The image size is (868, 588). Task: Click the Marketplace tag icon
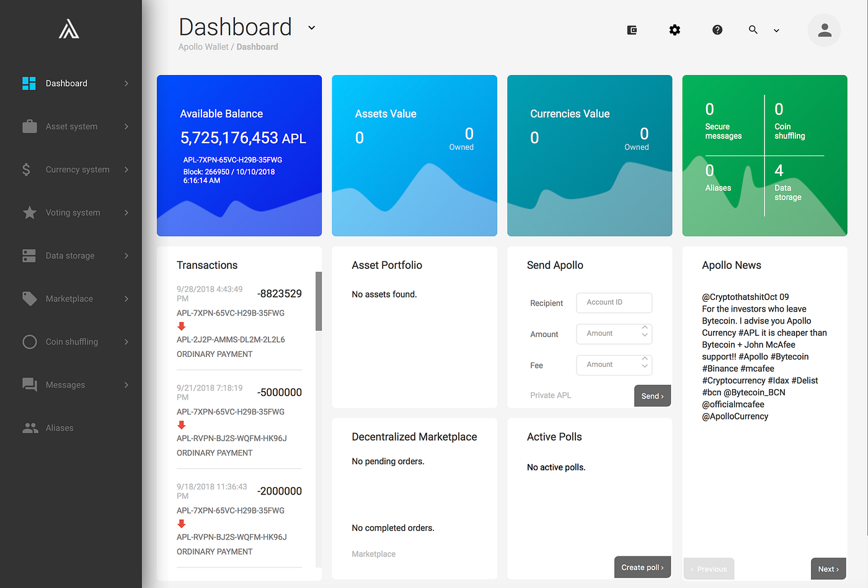click(x=29, y=299)
